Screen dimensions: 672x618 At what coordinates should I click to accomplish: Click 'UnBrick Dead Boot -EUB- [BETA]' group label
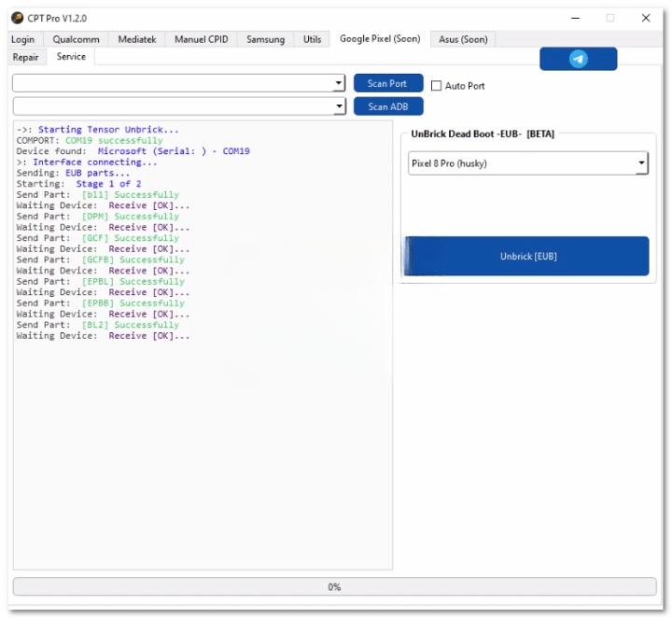[x=483, y=133]
